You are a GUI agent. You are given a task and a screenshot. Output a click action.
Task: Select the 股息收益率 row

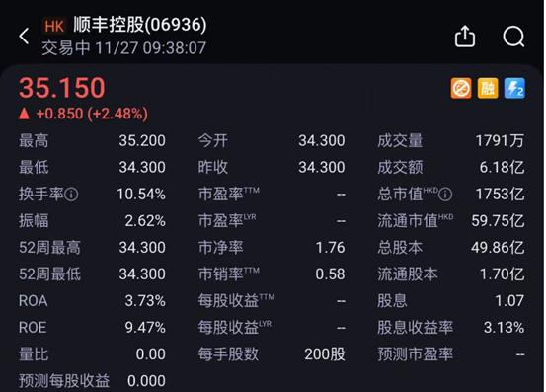[x=451, y=328]
